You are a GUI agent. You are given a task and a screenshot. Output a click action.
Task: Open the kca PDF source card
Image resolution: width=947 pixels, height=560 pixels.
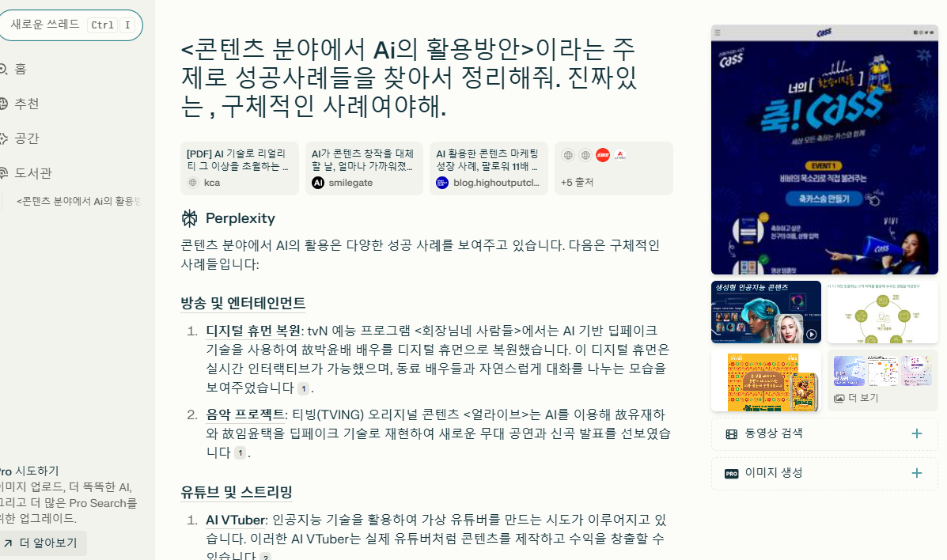(239, 168)
